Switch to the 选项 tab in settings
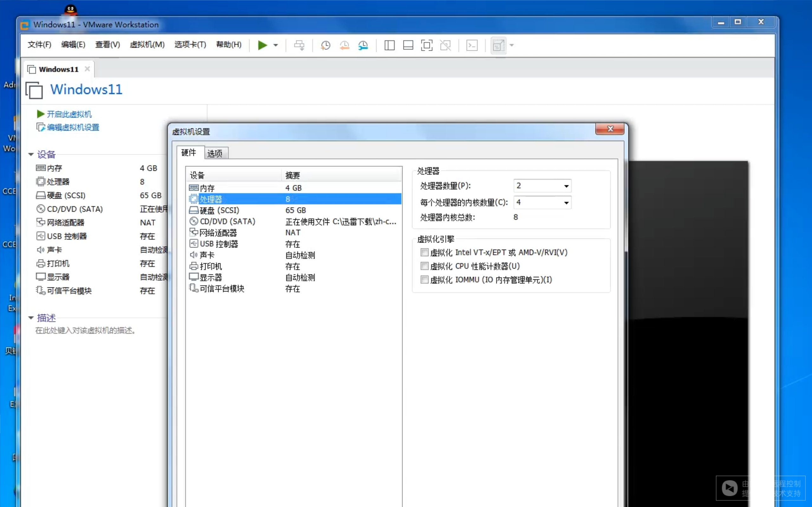The image size is (812, 507). pos(215,153)
